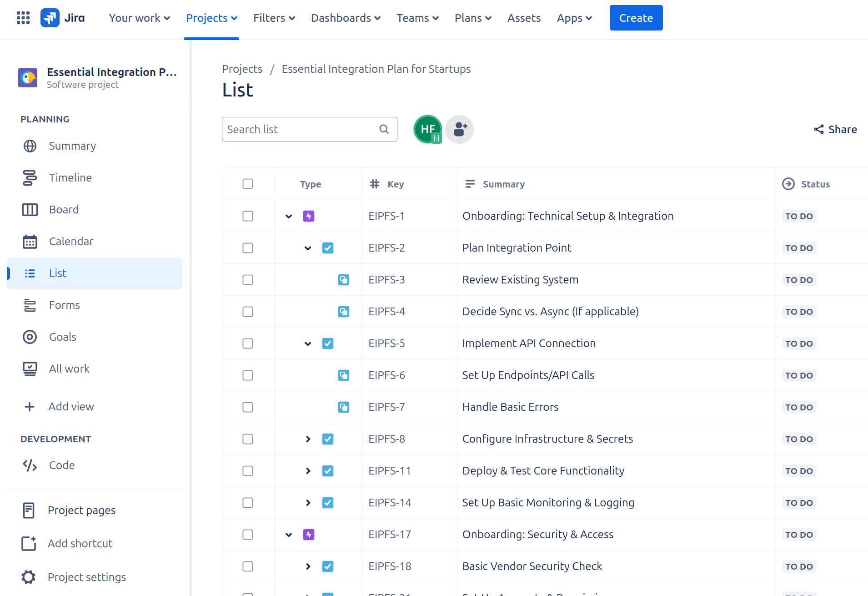Collapse the EIPFS-1 epic row
868x596 pixels.
pos(289,216)
